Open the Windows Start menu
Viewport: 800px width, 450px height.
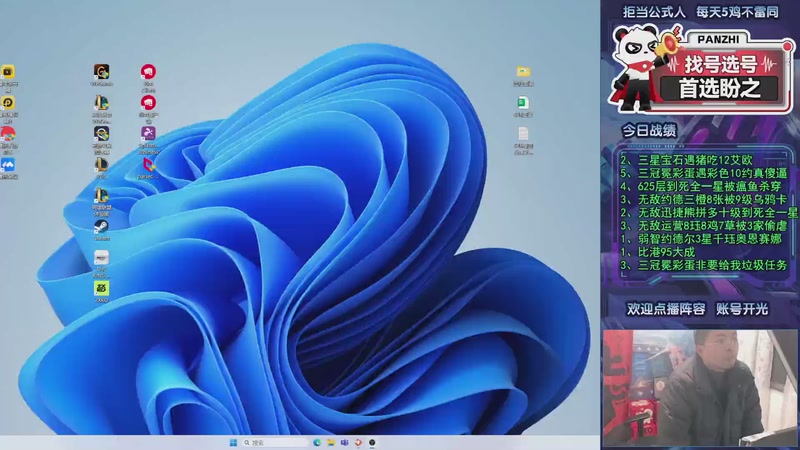(x=233, y=442)
